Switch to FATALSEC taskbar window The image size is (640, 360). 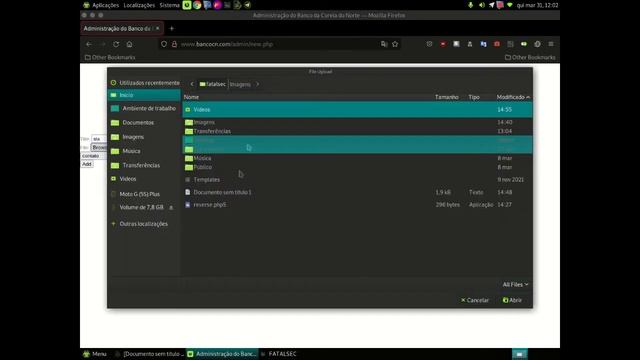coord(279,354)
